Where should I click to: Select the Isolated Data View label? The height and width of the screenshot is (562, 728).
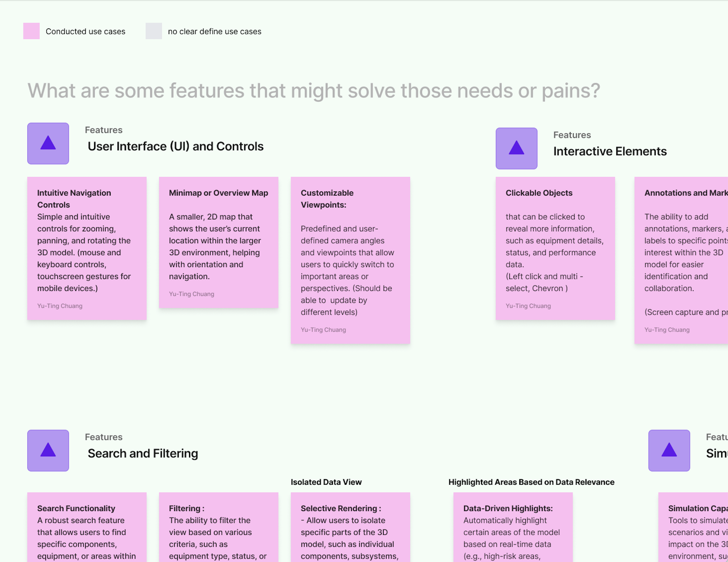(326, 482)
